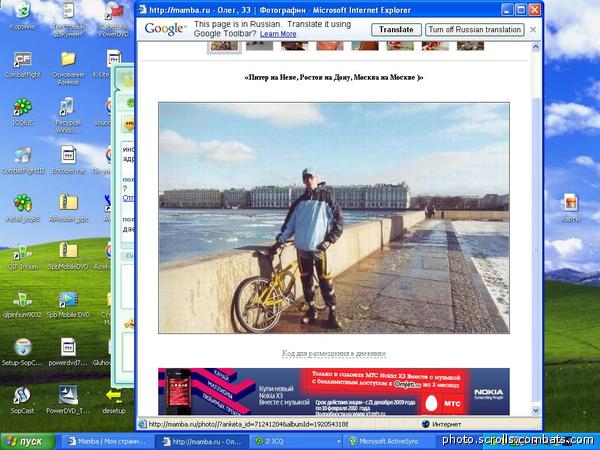Viewport: 600px width, 450px height.
Task: Switch to Microsoft ActiveSync in the taskbar
Action: pos(390,442)
